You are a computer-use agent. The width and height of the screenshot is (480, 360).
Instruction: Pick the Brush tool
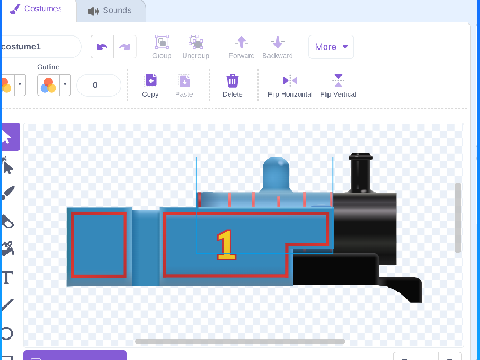(x=8, y=193)
